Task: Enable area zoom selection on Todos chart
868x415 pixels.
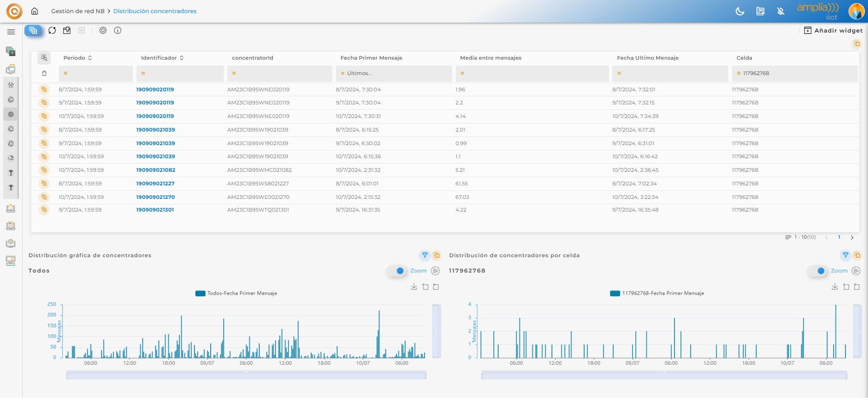Action: pyautogui.click(x=425, y=287)
